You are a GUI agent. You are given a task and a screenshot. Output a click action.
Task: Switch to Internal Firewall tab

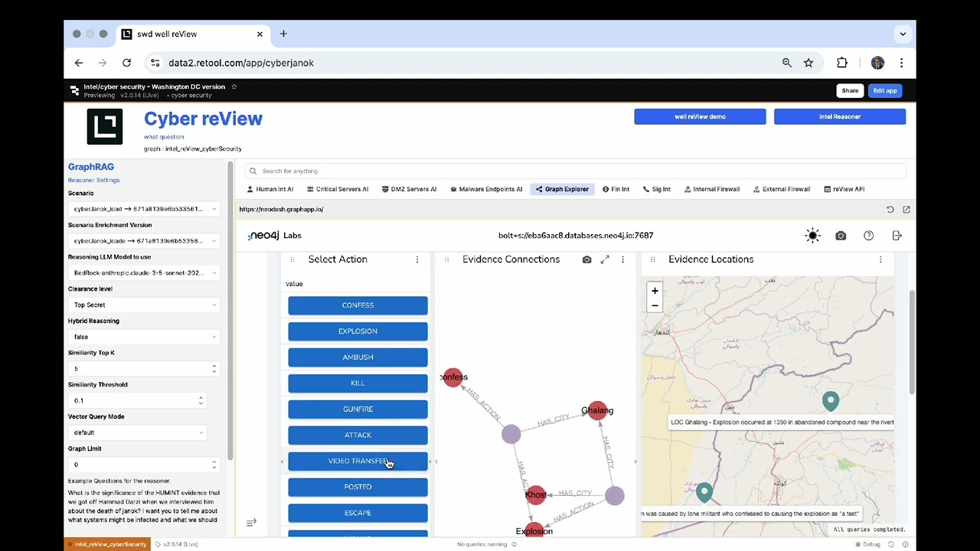[x=712, y=189]
